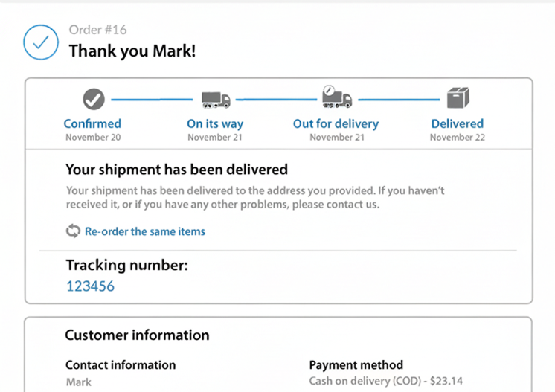This screenshot has height=392, width=555.
Task: Select the Confirmed status label
Action: click(92, 124)
